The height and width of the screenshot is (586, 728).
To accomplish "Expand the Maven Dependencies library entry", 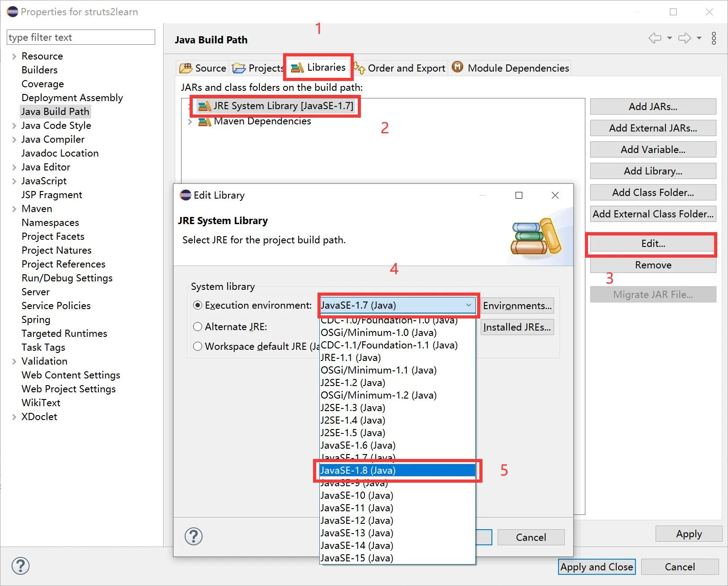I will [x=190, y=121].
